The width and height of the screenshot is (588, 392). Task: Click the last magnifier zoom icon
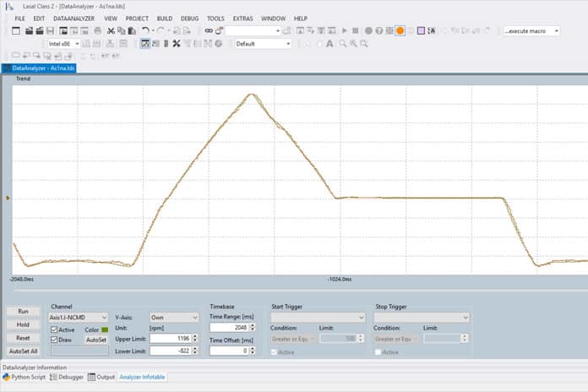(x=364, y=44)
